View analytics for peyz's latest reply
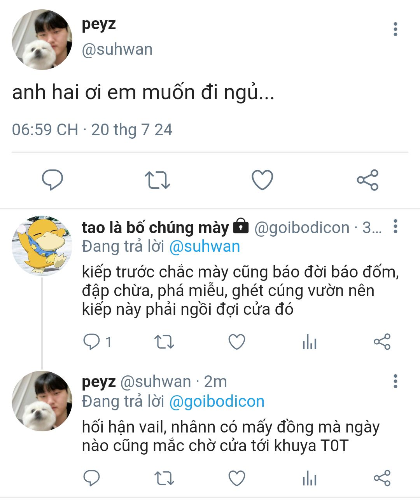The height and width of the screenshot is (504, 420). coord(309,478)
